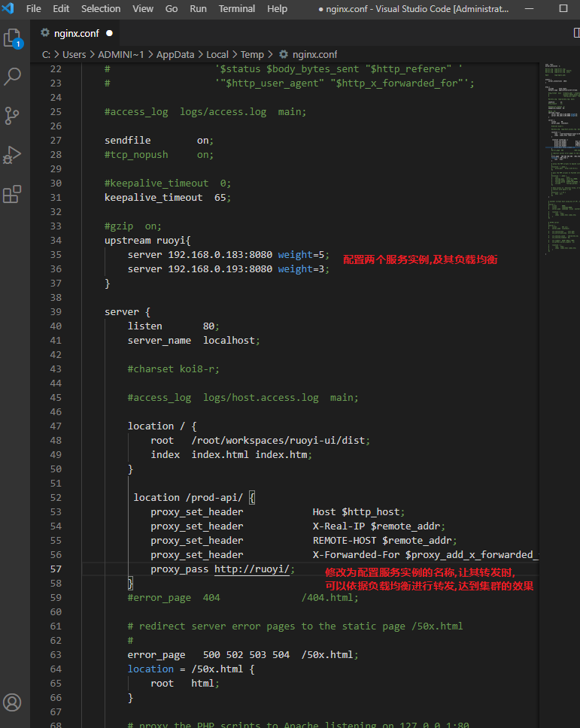Click the 'location = /50x.html {' line
The image size is (580, 728).
click(x=191, y=669)
